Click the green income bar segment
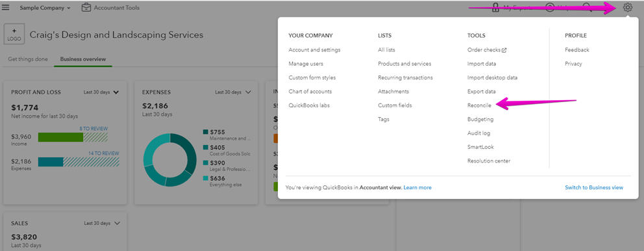 61,137
